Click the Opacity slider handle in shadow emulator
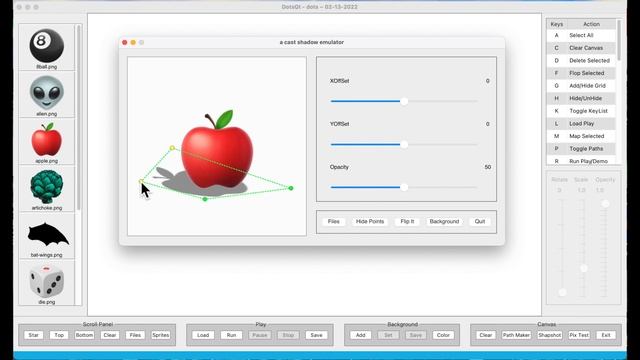 point(404,187)
